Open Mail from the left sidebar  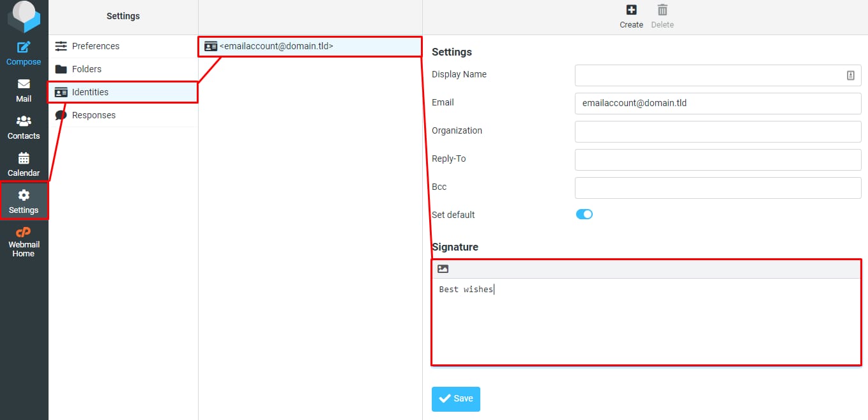(24, 88)
